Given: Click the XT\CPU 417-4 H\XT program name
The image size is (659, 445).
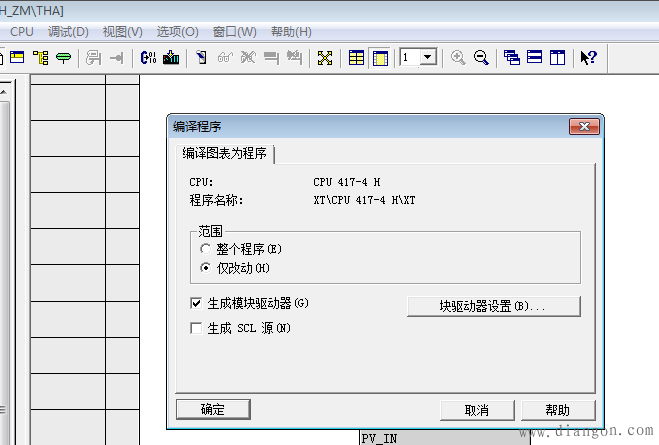Looking at the screenshot, I should pyautogui.click(x=364, y=200).
